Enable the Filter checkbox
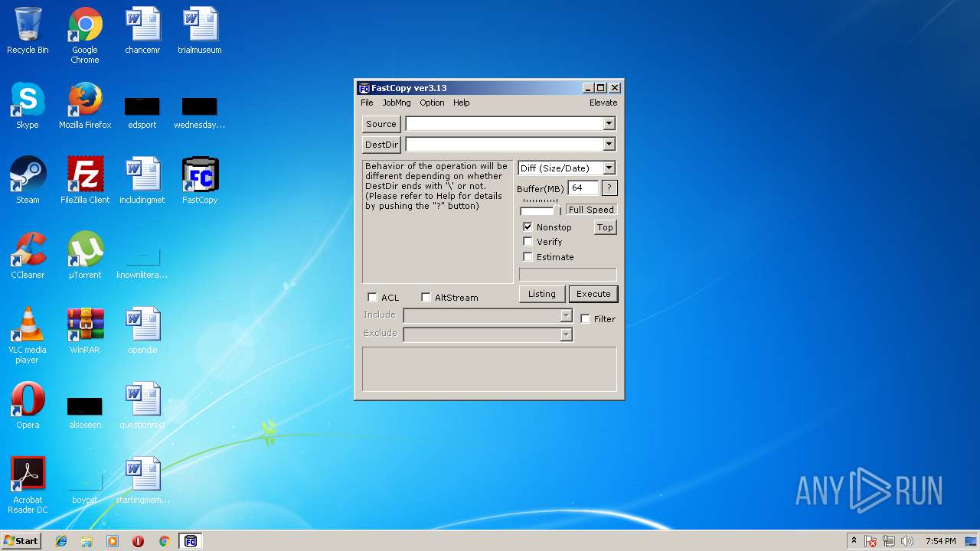Image resolution: width=980 pixels, height=551 pixels. coord(585,319)
